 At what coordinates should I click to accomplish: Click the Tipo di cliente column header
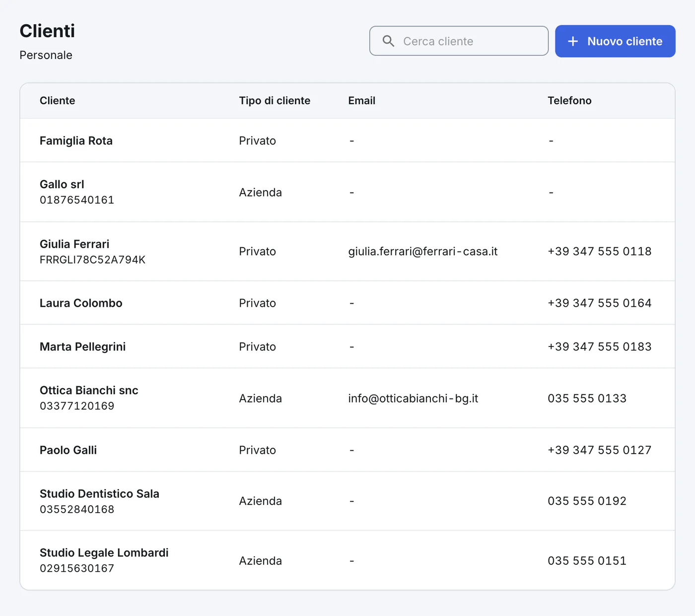point(275,101)
